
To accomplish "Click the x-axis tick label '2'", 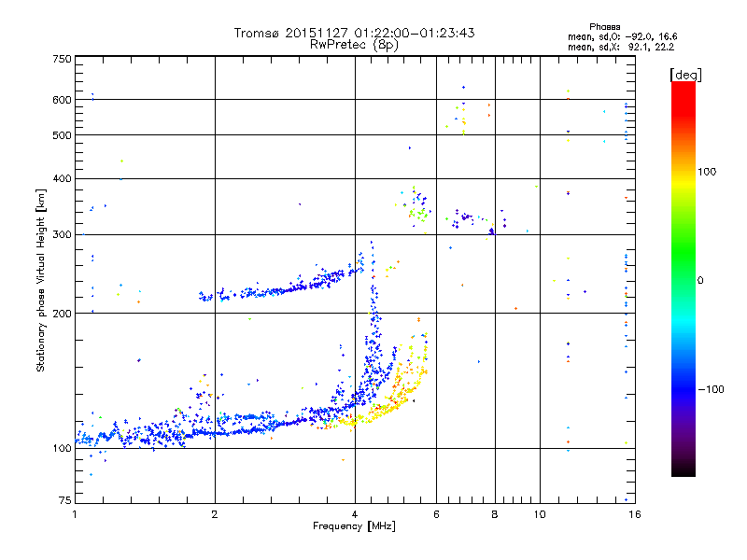I will pos(215,514).
